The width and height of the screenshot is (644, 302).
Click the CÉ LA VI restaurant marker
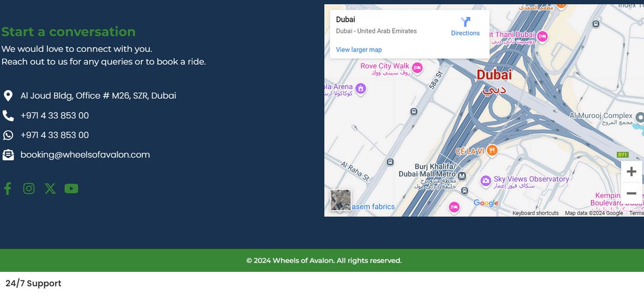click(x=492, y=151)
